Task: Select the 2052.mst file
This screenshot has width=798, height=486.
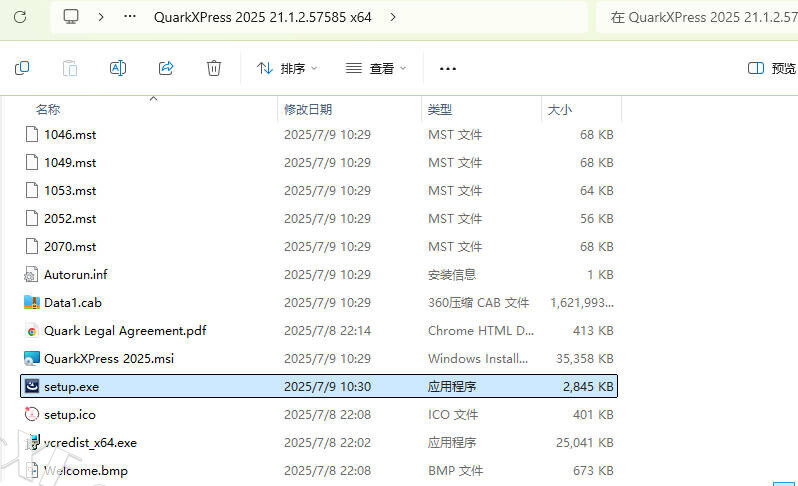Action: pyautogui.click(x=70, y=218)
